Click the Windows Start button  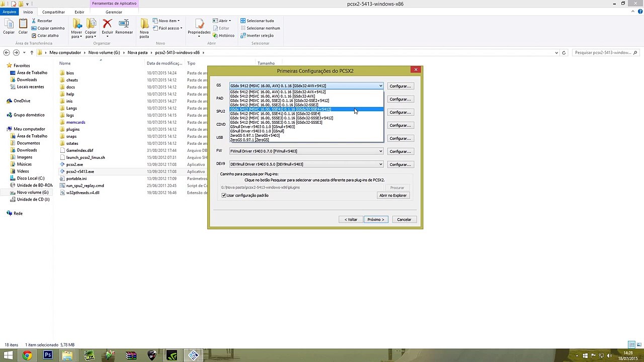tap(8, 355)
